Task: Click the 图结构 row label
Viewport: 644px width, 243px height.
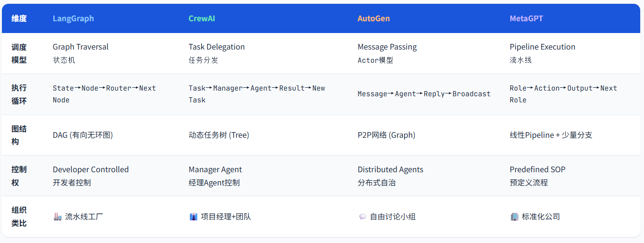Action: (x=19, y=135)
